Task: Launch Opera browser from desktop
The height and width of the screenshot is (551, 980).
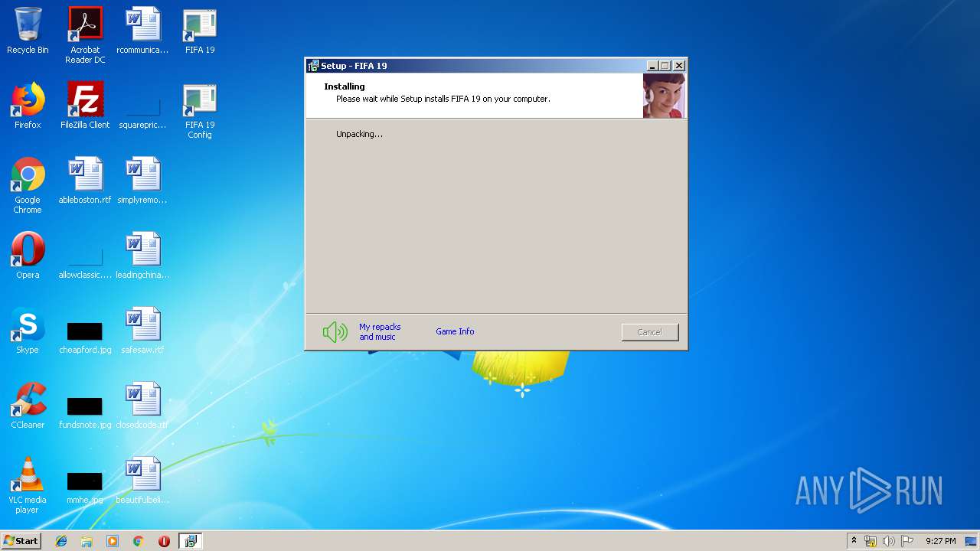Action: pos(28,256)
